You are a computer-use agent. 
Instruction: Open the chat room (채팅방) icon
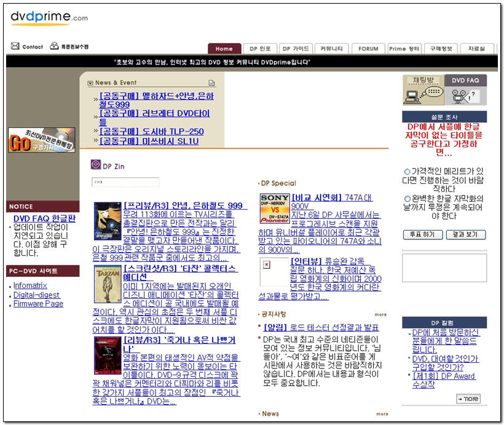click(x=423, y=90)
